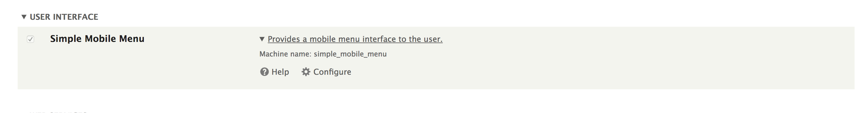Click the Configure gear icon
This screenshot has width=868, height=113.
(306, 72)
